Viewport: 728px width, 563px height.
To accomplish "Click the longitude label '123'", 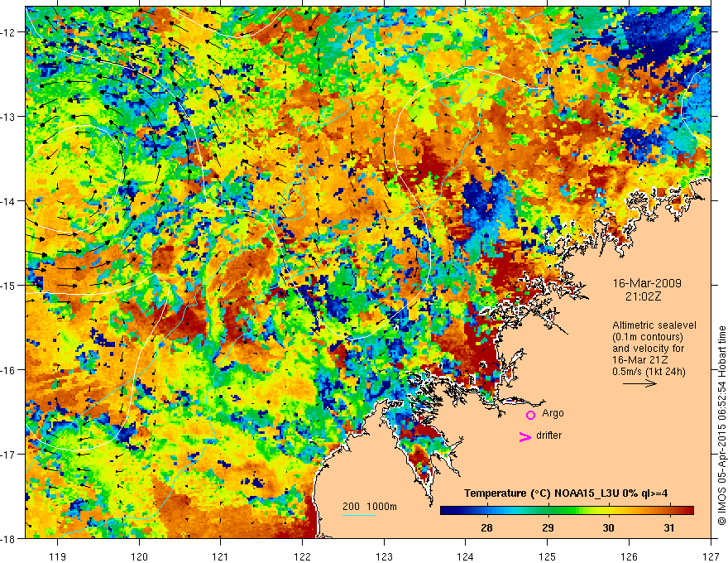I will tap(384, 556).
